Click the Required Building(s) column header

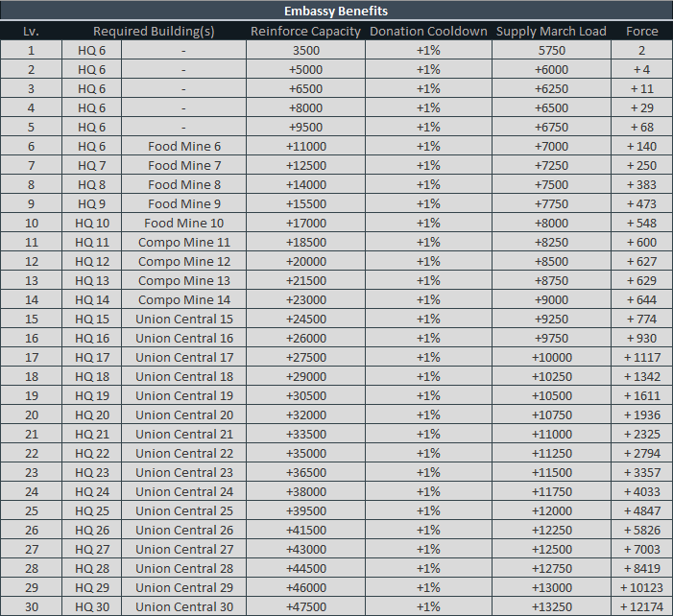154,31
